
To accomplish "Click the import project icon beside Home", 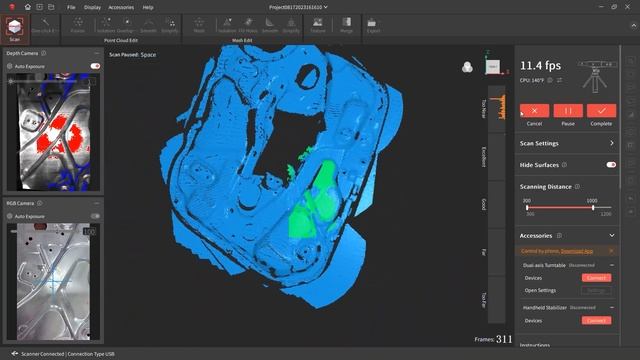I will [x=39, y=7].
